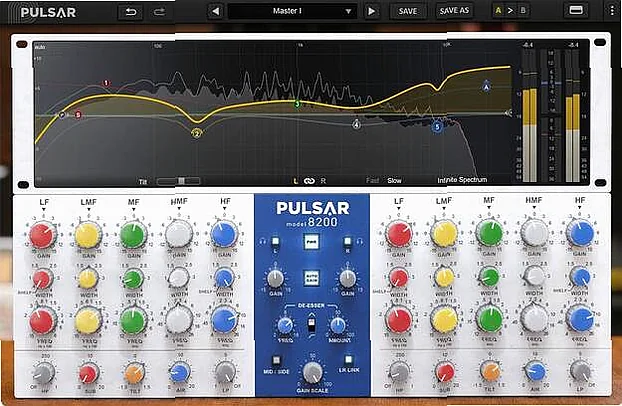Click the undo arrow in the top bar

click(x=131, y=12)
